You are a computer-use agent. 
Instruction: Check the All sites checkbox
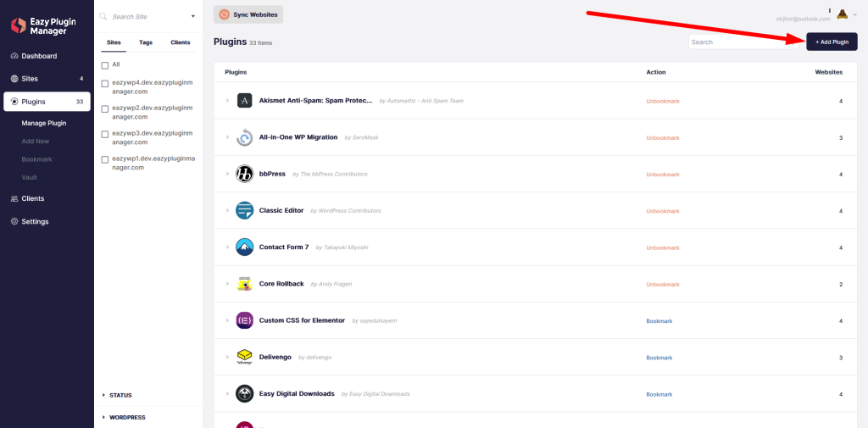[x=104, y=65]
